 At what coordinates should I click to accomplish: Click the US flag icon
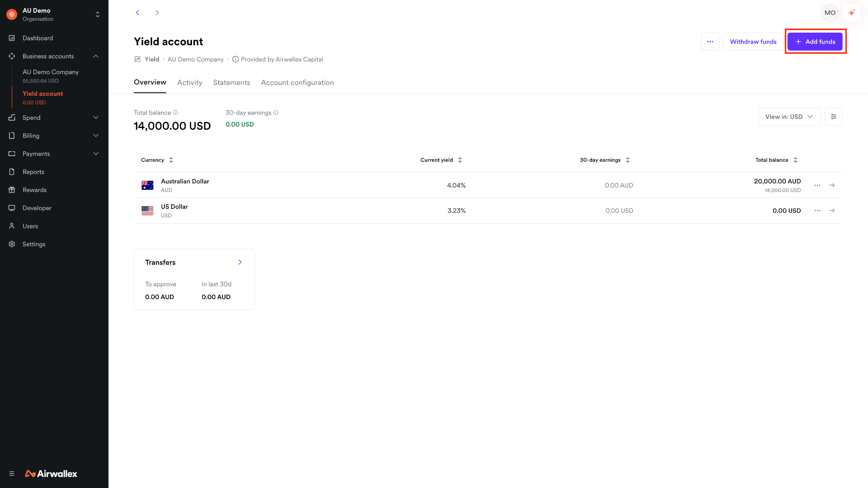[x=147, y=211]
